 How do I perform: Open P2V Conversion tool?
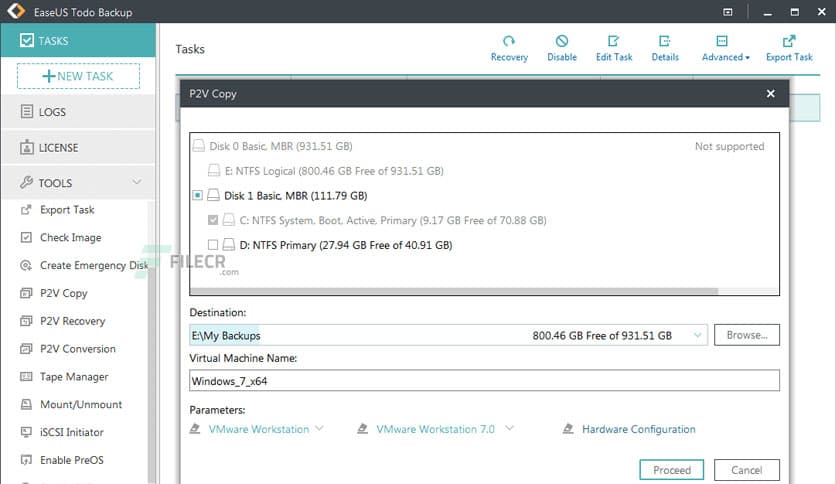[78, 349]
